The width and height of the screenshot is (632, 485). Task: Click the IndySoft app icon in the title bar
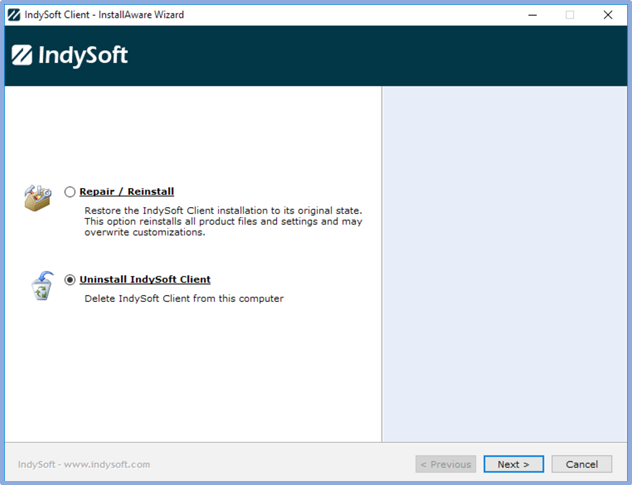[14, 15]
